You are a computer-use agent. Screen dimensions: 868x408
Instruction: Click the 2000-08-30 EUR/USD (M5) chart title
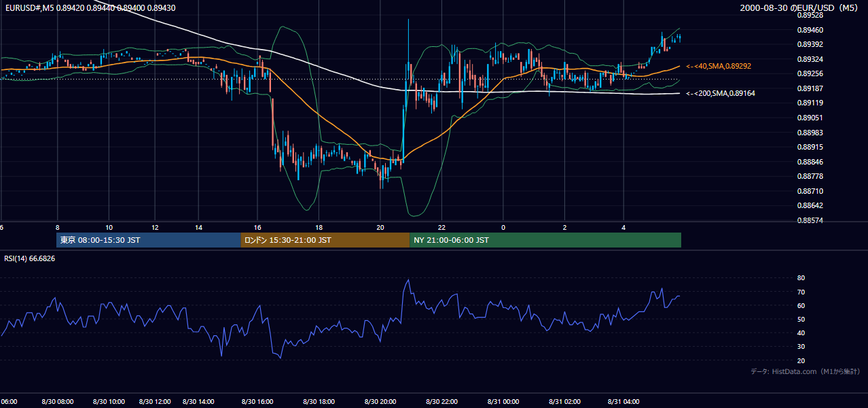click(799, 7)
